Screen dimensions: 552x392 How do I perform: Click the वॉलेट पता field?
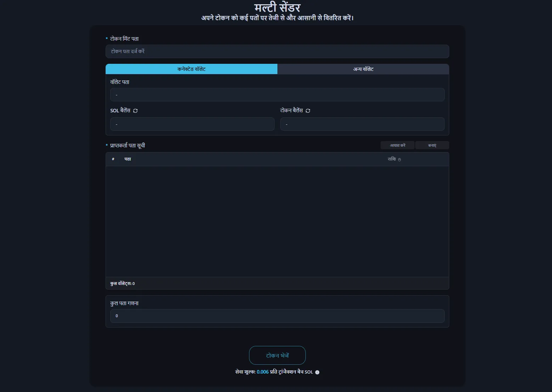pyautogui.click(x=277, y=95)
